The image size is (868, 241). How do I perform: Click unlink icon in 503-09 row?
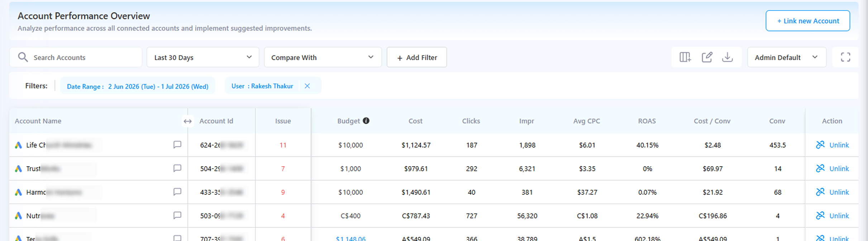click(820, 216)
